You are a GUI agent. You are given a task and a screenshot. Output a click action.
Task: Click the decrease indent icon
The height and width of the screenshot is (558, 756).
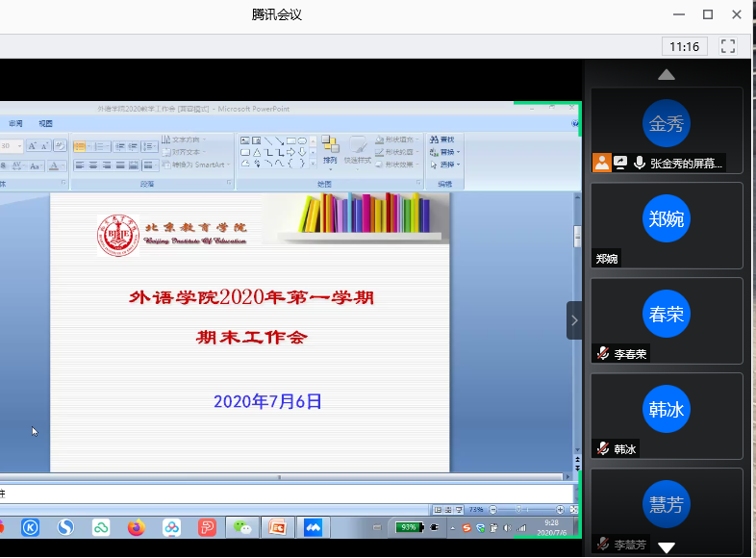[x=120, y=146]
